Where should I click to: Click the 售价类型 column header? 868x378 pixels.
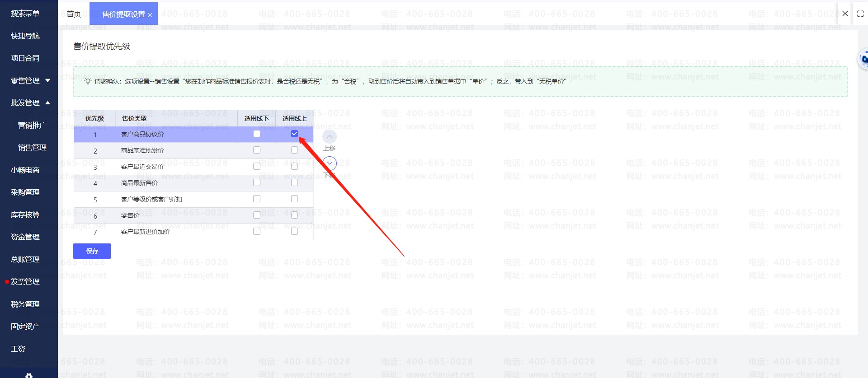(134, 118)
